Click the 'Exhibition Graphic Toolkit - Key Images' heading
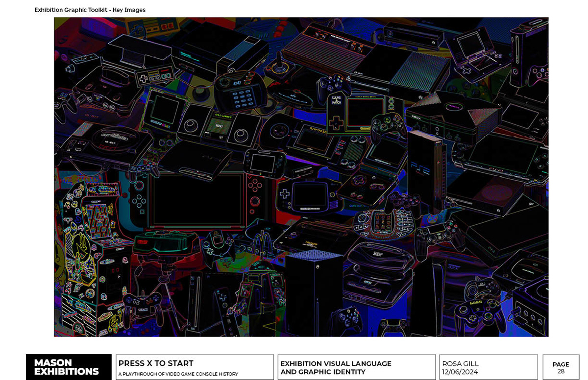This screenshot has width=588, height=380. 90,10
